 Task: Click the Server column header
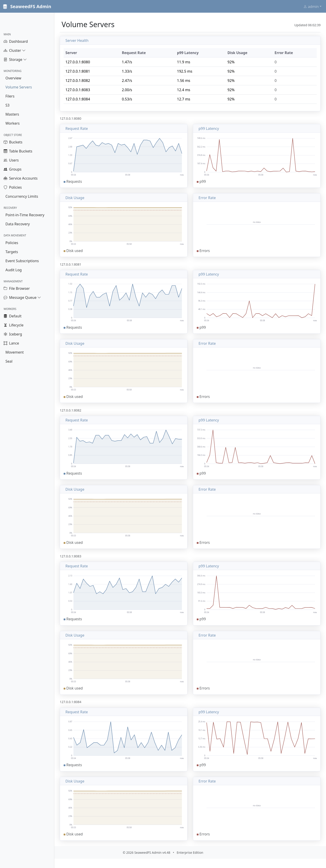(71, 53)
